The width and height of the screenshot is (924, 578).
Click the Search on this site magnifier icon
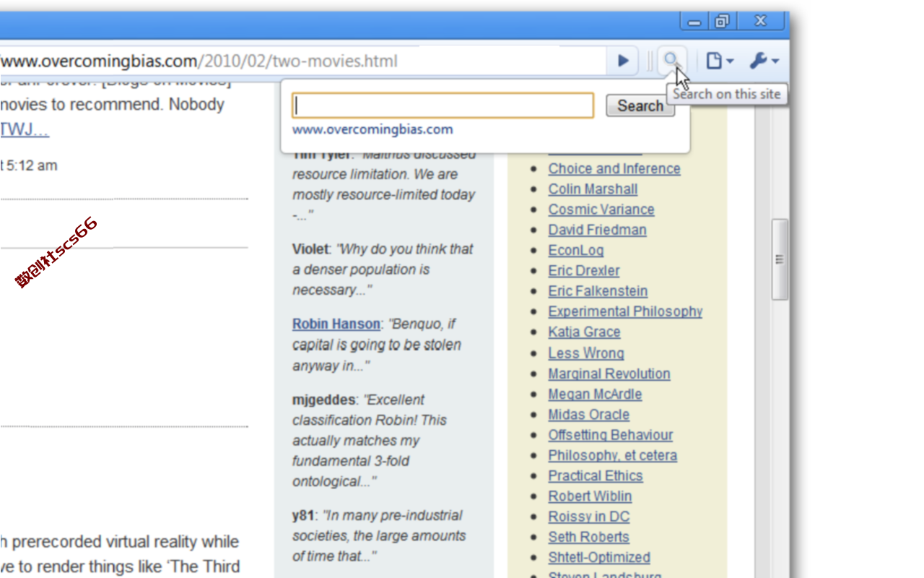click(x=672, y=61)
